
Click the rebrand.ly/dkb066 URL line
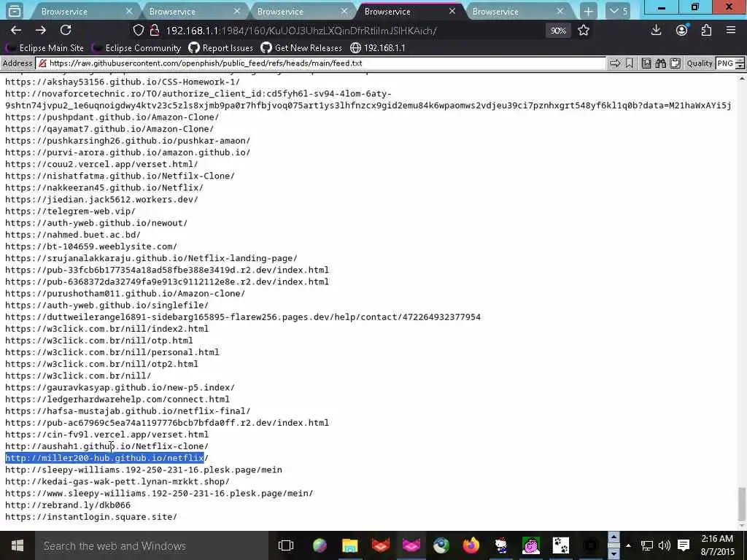click(x=68, y=505)
